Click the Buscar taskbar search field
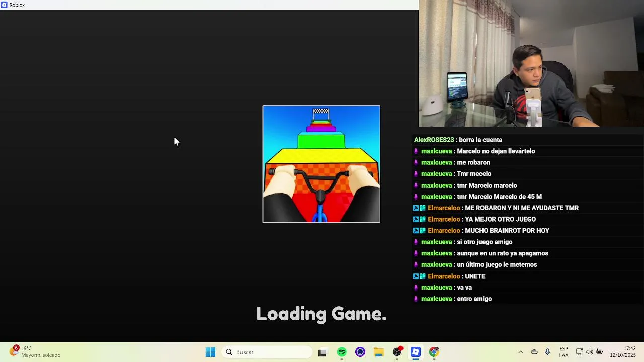 [x=268, y=352]
